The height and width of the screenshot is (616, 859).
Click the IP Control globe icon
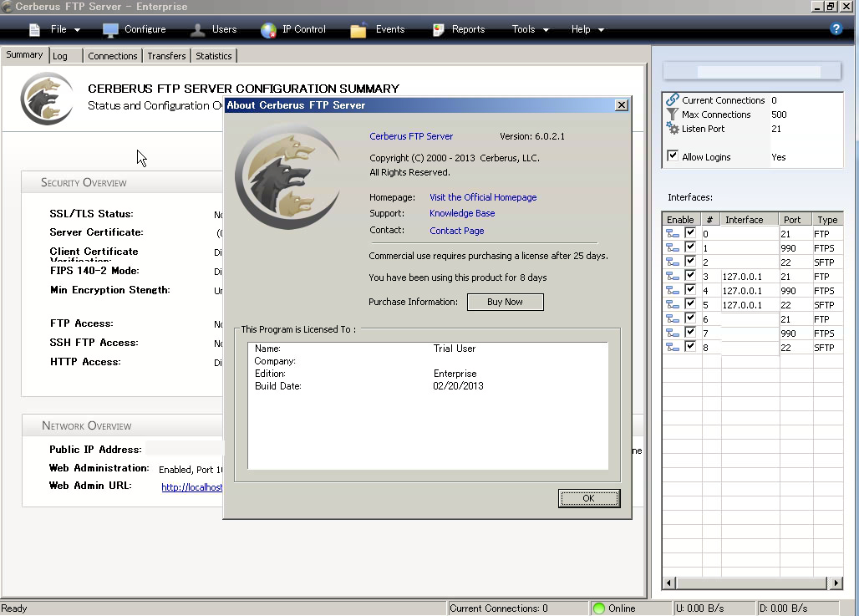point(268,30)
